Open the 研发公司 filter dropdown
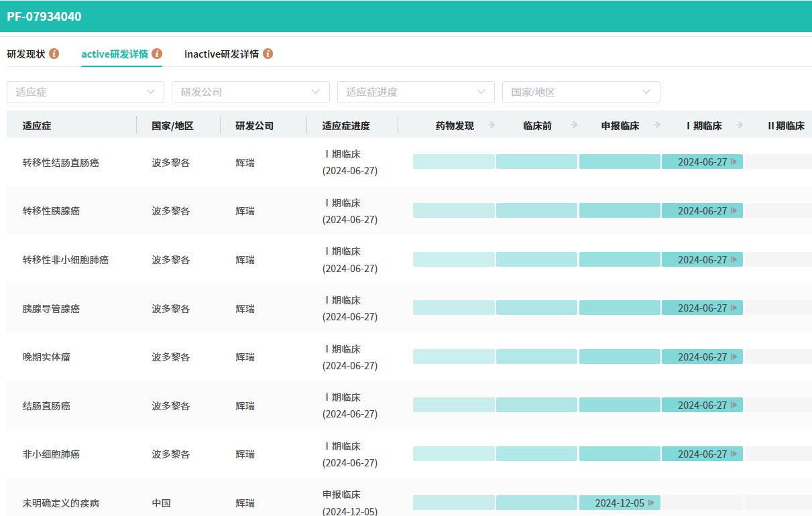The image size is (812, 516). click(x=250, y=92)
